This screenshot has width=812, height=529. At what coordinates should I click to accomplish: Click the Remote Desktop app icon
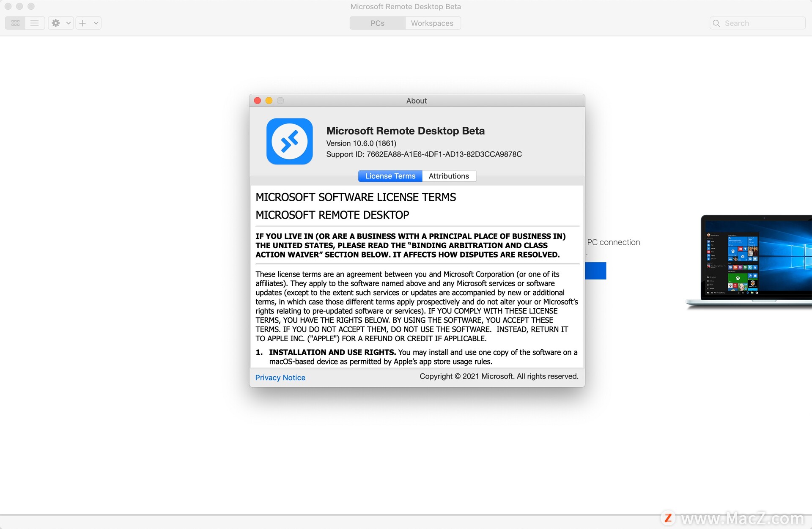click(290, 141)
